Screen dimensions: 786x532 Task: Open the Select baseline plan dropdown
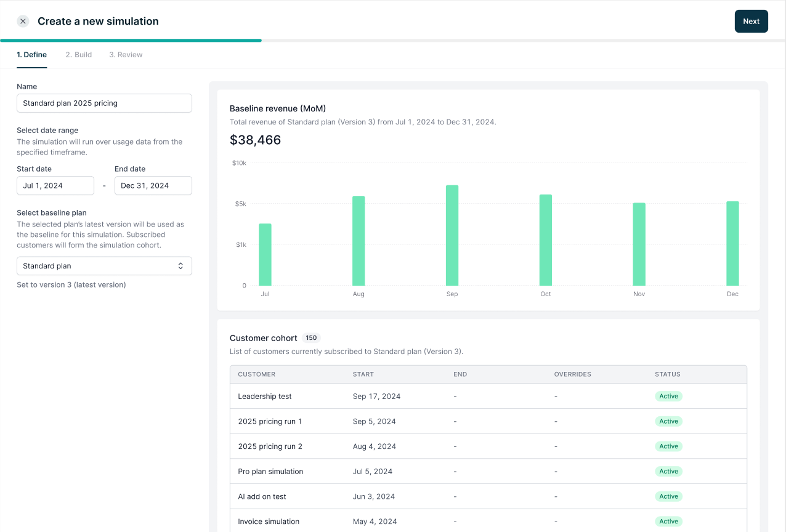tap(104, 266)
